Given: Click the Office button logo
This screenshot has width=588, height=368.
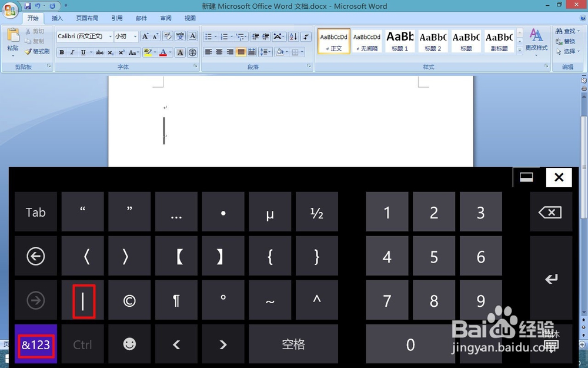Looking at the screenshot, I should point(10,10).
